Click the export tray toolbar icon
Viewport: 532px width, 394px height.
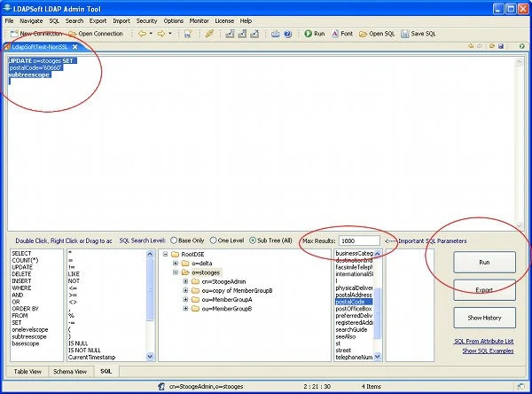coord(276,34)
